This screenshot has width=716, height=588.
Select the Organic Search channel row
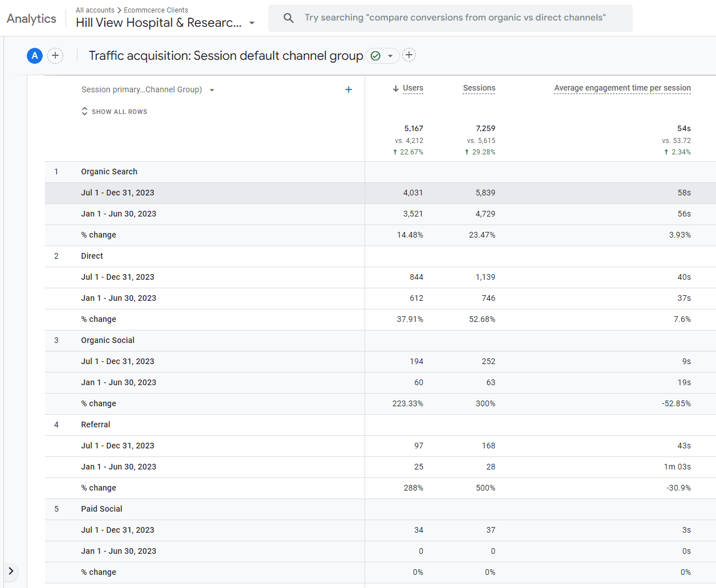[x=109, y=171]
